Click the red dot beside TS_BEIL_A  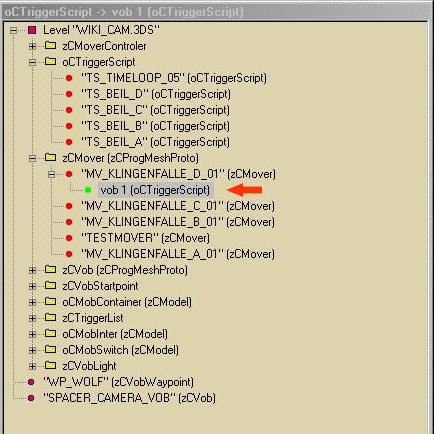pyautogui.click(x=69, y=142)
